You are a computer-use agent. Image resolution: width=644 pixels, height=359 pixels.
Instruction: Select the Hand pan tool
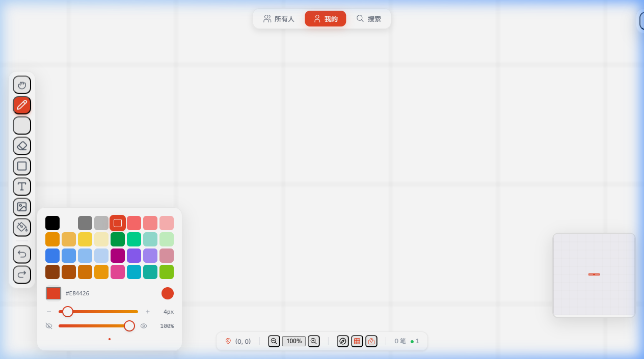(x=22, y=85)
